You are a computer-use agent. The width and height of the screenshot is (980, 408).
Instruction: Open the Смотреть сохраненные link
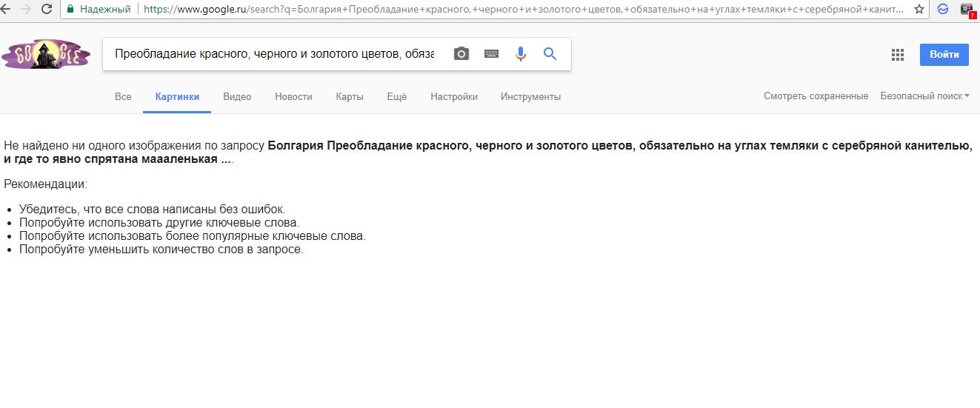tap(816, 96)
